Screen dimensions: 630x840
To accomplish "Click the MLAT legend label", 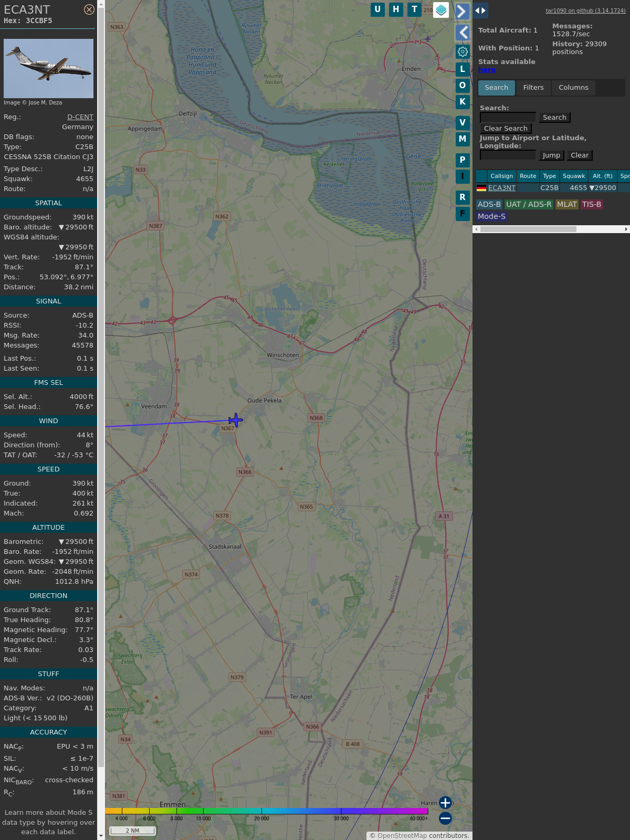I will [567, 205].
